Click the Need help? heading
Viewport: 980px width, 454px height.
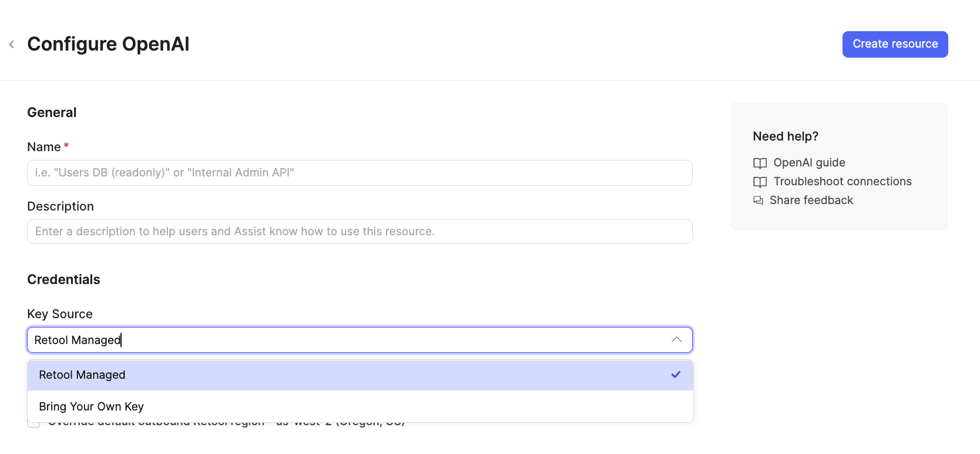(x=786, y=136)
